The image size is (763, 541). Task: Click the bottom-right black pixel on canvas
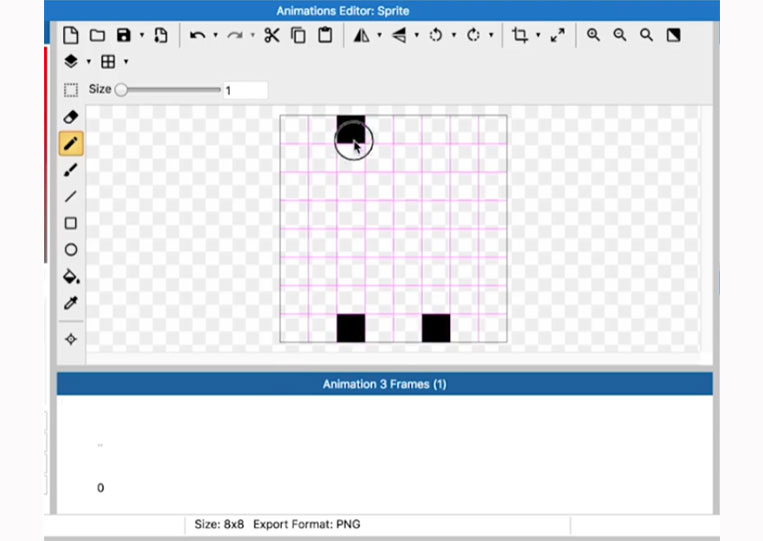(x=436, y=328)
